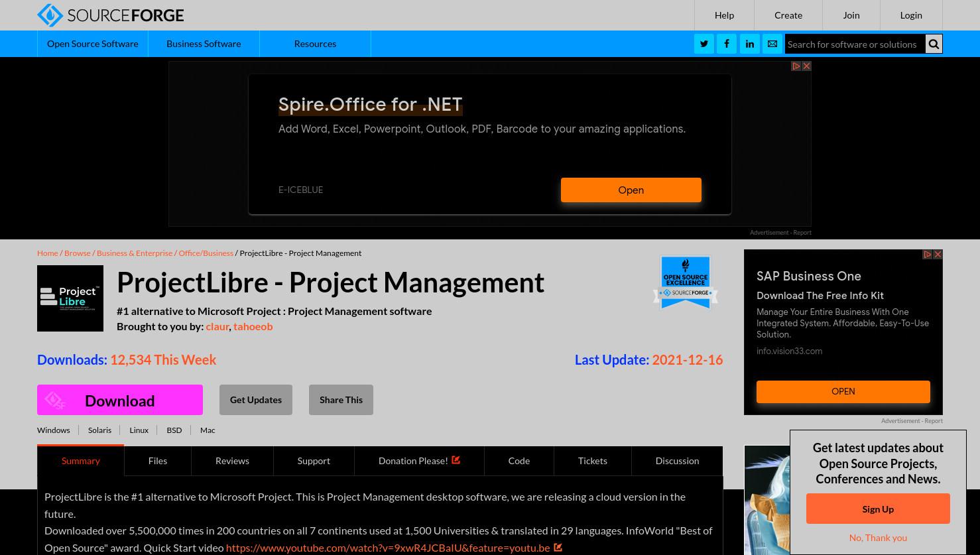This screenshot has width=980, height=555.
Task: Dismiss popup with No, Thank you
Action: (878, 538)
